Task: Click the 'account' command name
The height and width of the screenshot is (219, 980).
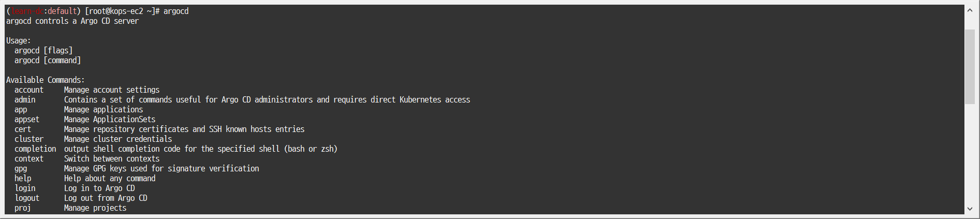Action: click(29, 90)
